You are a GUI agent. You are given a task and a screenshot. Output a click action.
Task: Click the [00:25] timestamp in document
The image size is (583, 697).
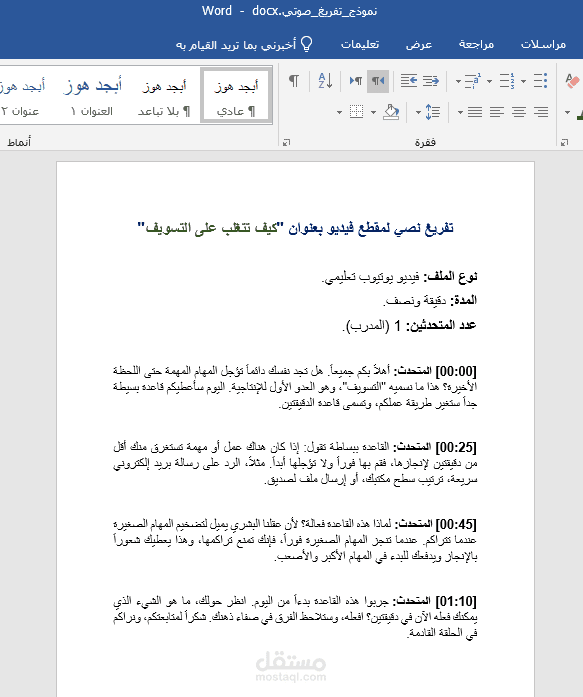(x=456, y=447)
